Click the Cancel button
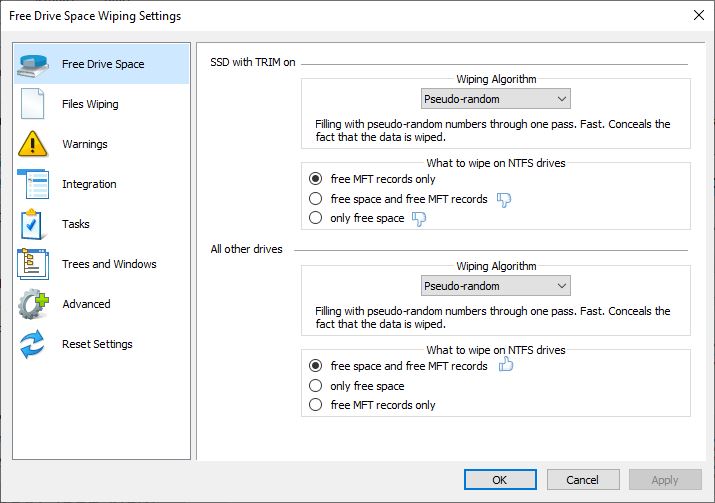 click(583, 480)
